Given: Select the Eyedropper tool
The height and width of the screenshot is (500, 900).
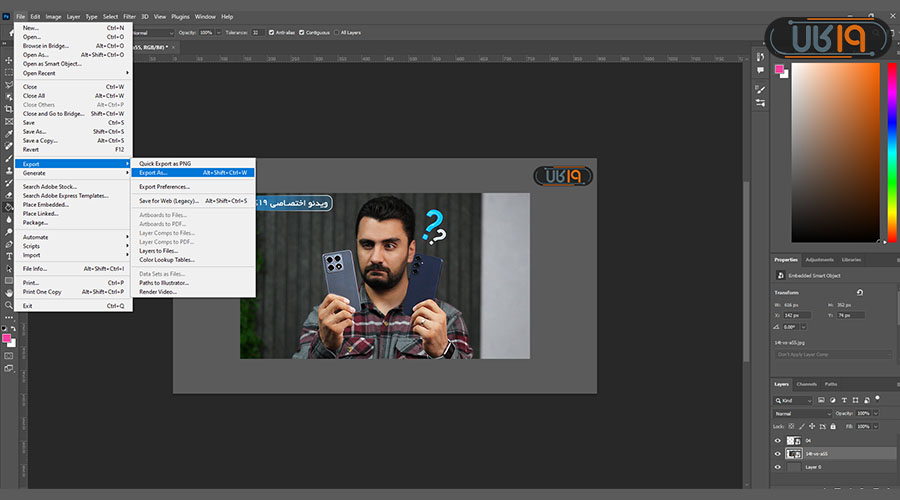Looking at the screenshot, I should [x=8, y=134].
